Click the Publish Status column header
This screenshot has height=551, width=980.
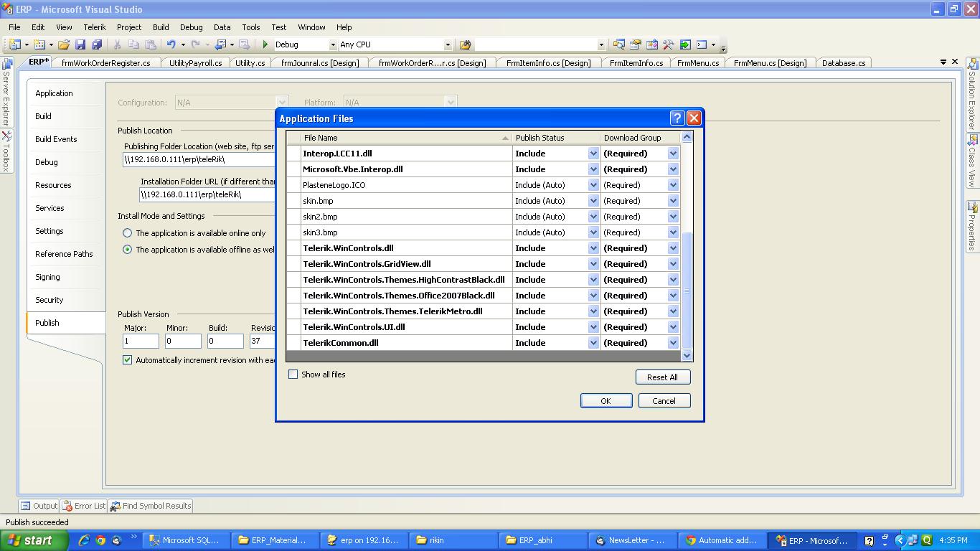(556, 138)
